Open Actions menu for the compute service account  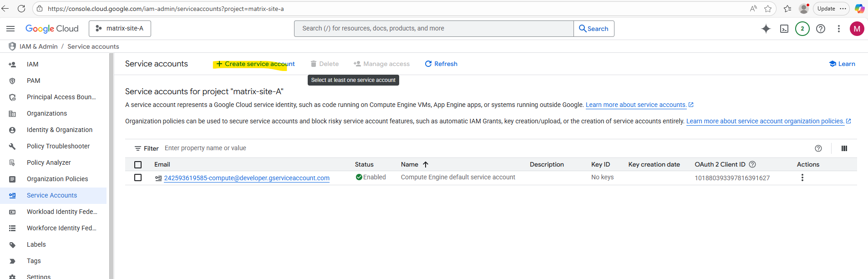[x=802, y=178]
